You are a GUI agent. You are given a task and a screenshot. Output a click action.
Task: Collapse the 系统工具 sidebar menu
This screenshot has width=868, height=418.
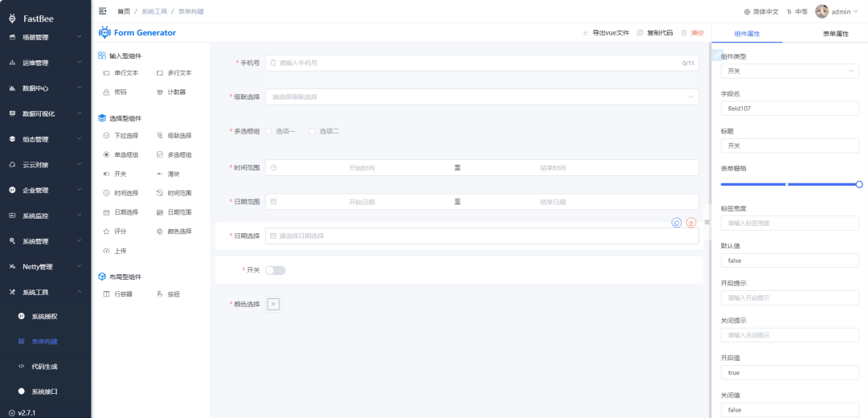point(45,293)
